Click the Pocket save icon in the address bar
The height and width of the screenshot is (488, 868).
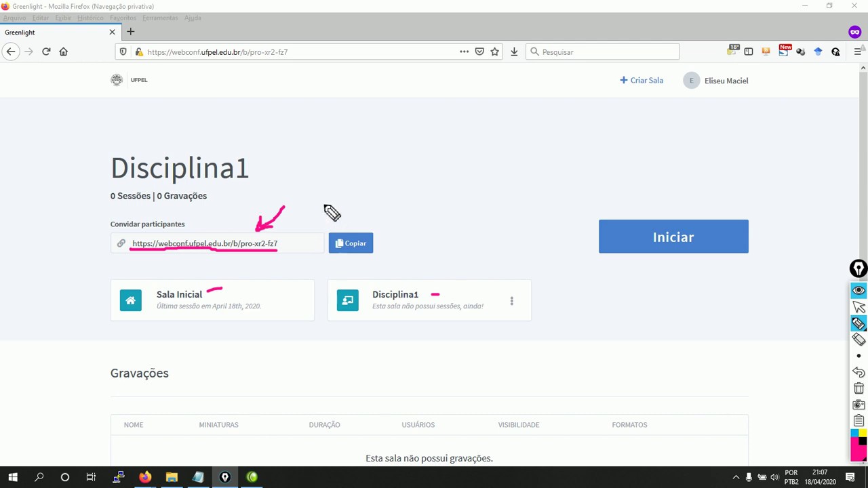(479, 52)
